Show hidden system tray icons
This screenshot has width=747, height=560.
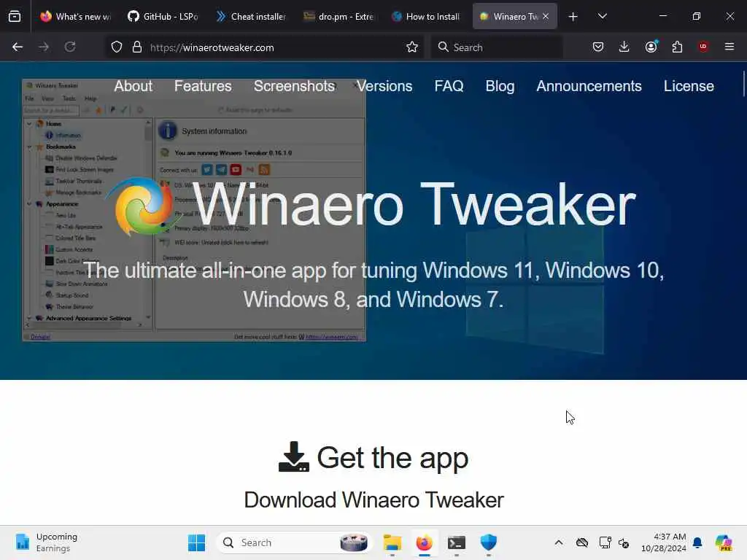[559, 542]
